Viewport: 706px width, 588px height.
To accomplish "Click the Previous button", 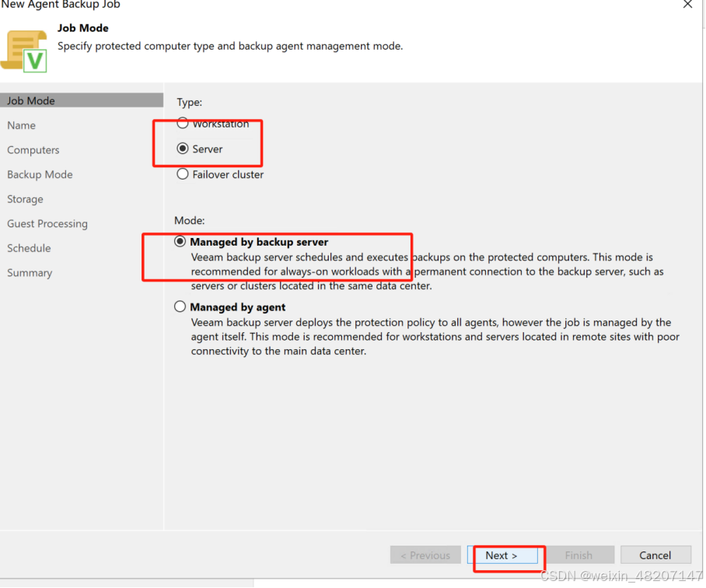I will pos(425,555).
